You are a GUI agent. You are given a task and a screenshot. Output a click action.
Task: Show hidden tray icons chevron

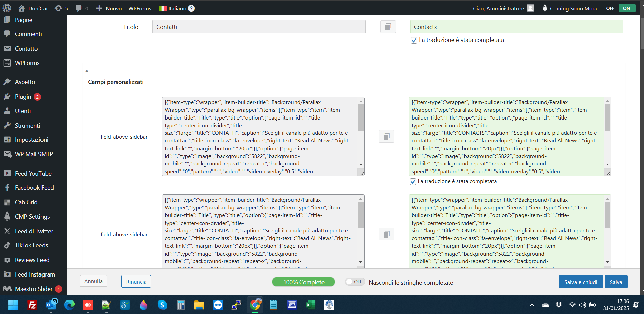pos(532,305)
